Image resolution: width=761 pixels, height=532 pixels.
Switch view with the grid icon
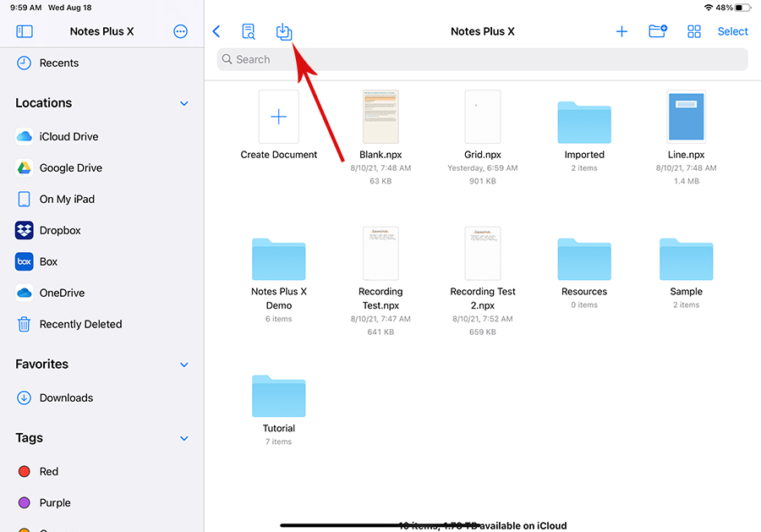[x=694, y=31]
